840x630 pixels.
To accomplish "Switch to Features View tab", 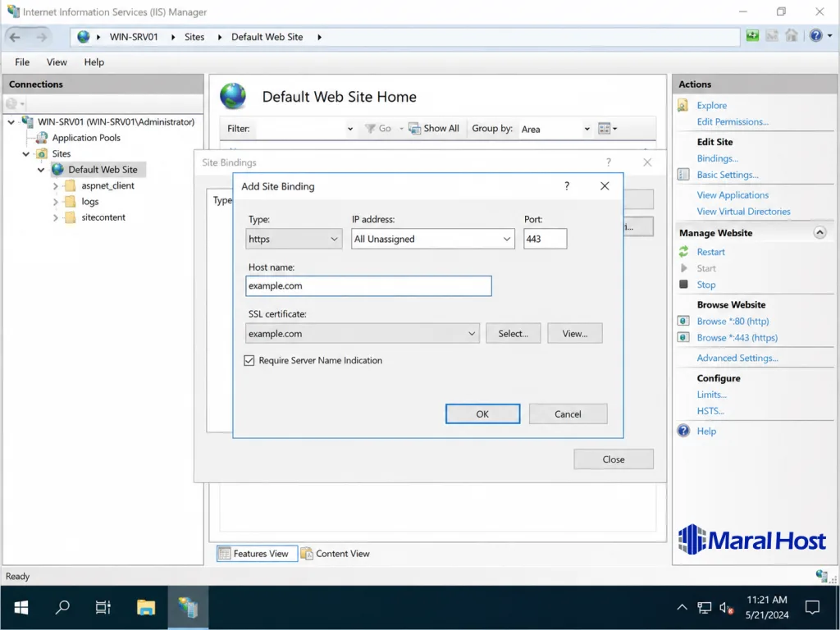I will pos(257,554).
